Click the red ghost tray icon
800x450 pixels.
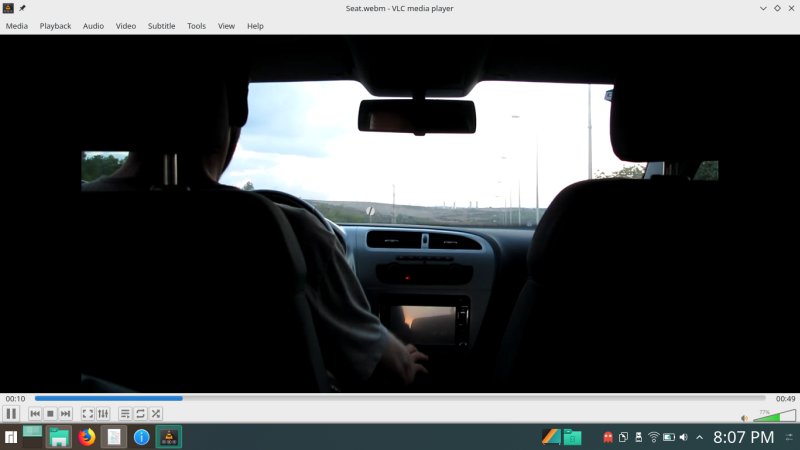pyautogui.click(x=608, y=437)
